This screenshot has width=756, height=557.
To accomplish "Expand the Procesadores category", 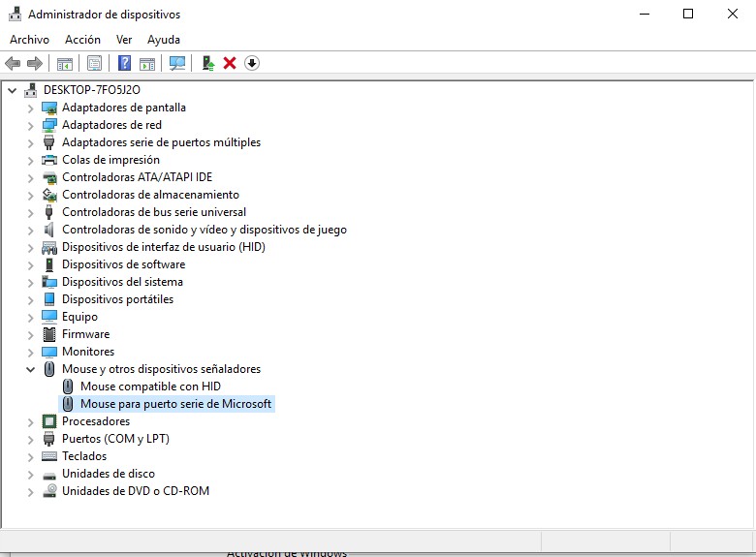I will tap(30, 421).
